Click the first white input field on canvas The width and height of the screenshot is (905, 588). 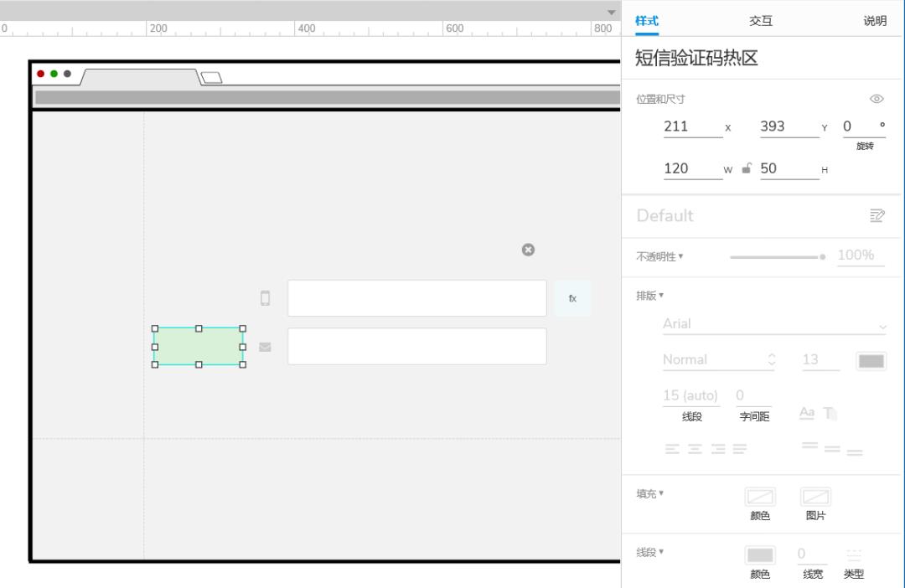tap(416, 297)
